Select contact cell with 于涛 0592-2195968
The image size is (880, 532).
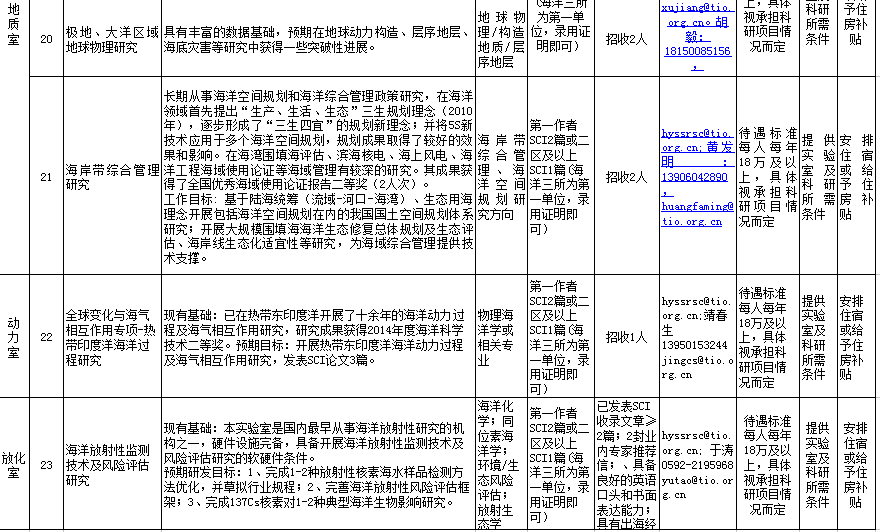coord(698,465)
